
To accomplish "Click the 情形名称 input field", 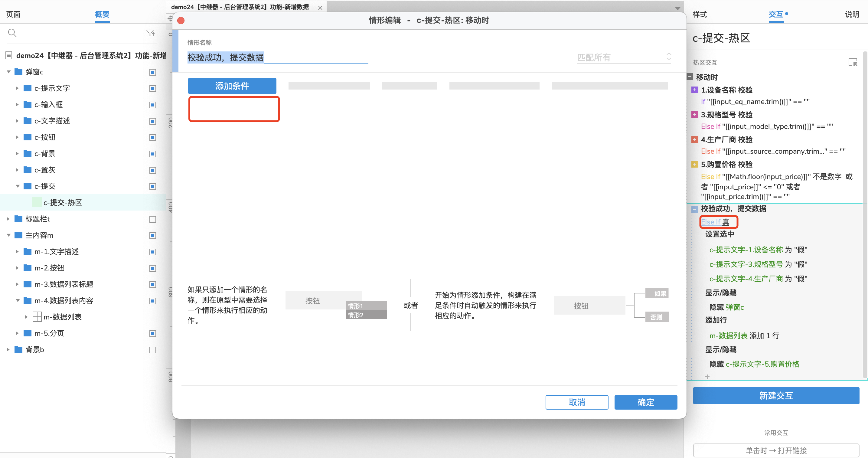I will (x=277, y=57).
